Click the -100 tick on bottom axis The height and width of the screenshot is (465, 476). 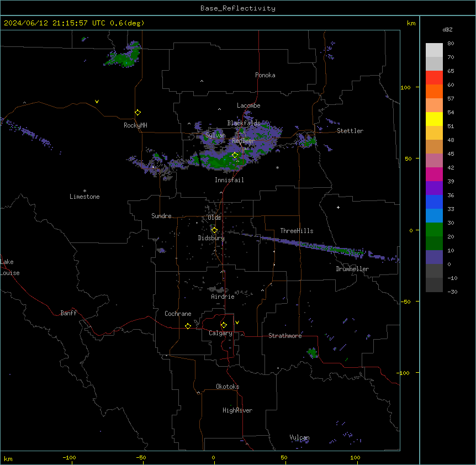69,457
